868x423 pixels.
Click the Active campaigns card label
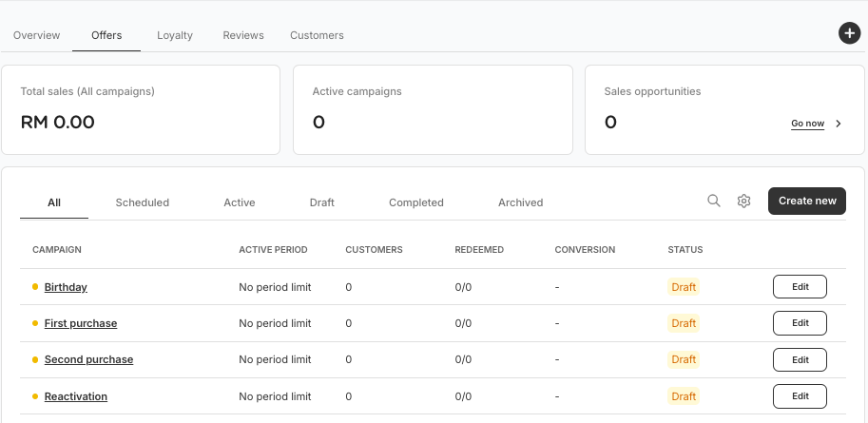[357, 91]
